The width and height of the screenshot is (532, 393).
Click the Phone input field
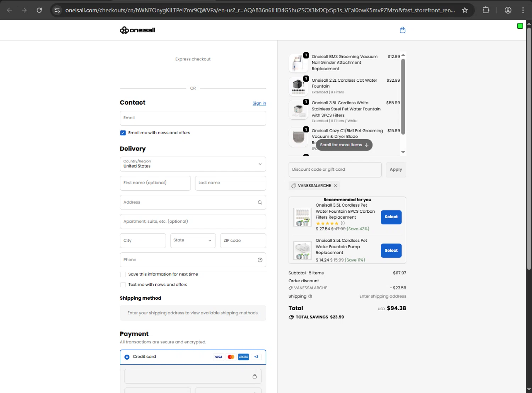pyautogui.click(x=193, y=260)
